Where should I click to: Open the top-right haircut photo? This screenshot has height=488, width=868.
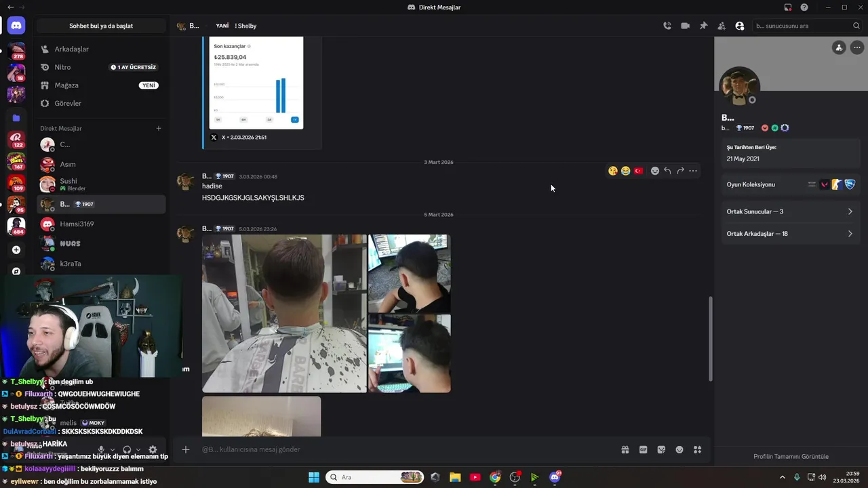tap(410, 273)
